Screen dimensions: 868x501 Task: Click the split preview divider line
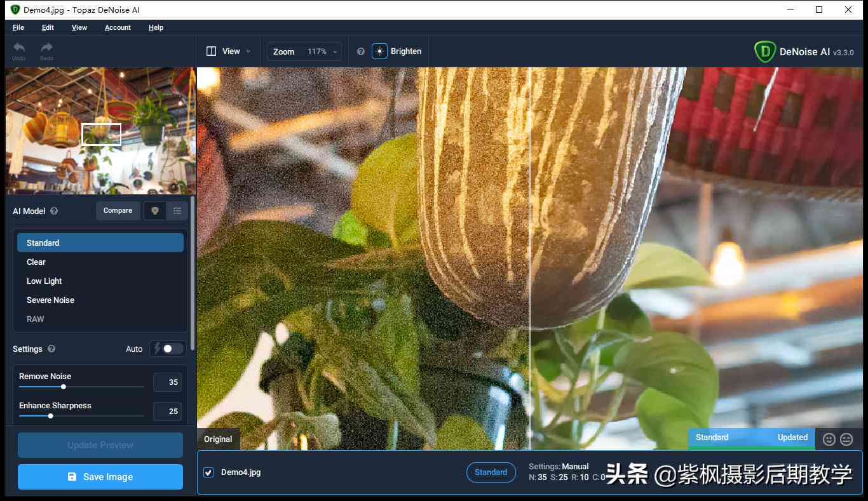coord(529,258)
